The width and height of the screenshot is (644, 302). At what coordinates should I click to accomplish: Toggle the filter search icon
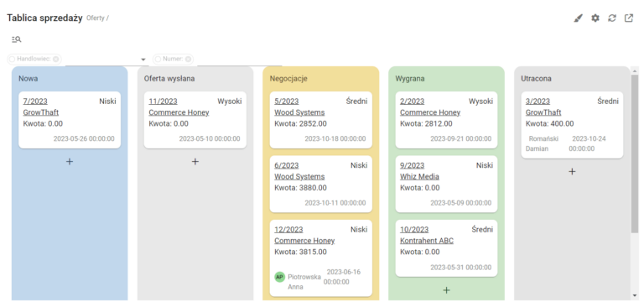(x=17, y=39)
